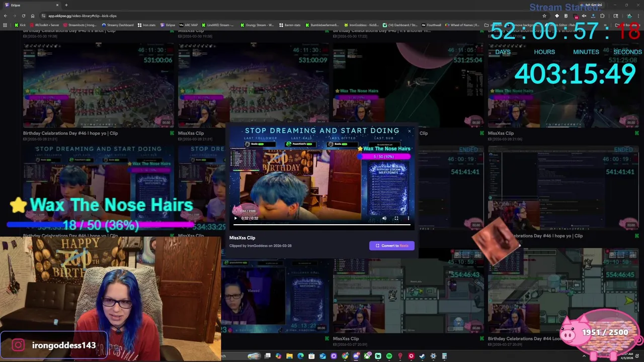The height and width of the screenshot is (362, 644).
Task: Go back in browser history
Action: pyautogui.click(x=6, y=16)
